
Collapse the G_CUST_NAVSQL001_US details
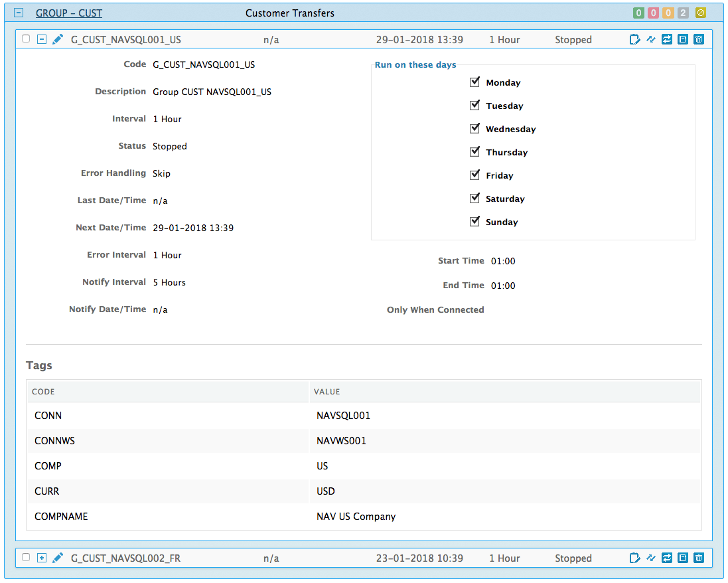pyautogui.click(x=41, y=39)
